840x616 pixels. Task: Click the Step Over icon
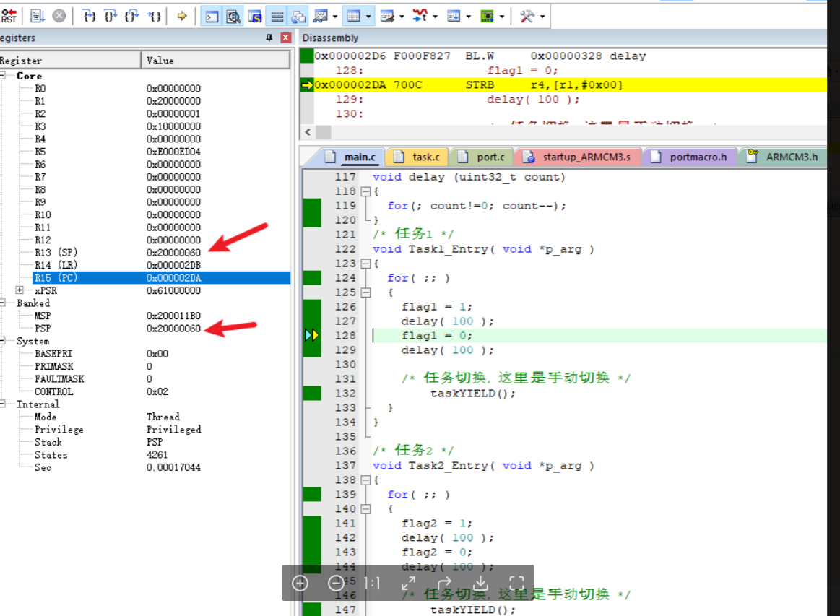coord(111,16)
